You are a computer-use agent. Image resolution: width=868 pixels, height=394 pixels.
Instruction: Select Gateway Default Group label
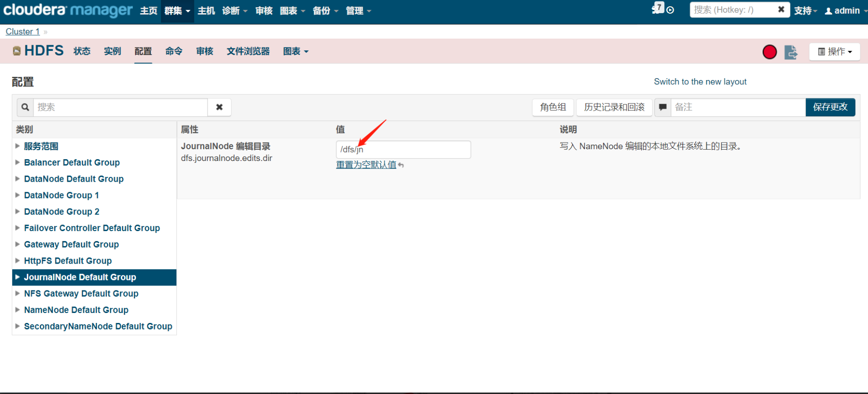point(72,244)
